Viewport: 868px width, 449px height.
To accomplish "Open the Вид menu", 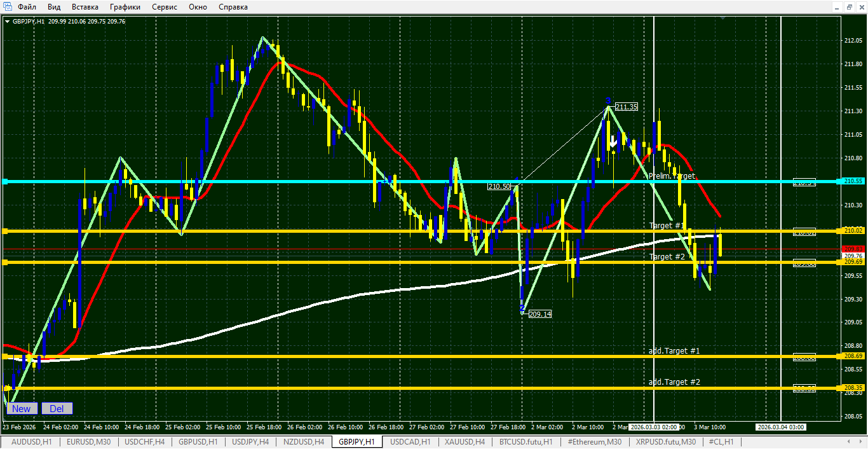I will [x=54, y=7].
